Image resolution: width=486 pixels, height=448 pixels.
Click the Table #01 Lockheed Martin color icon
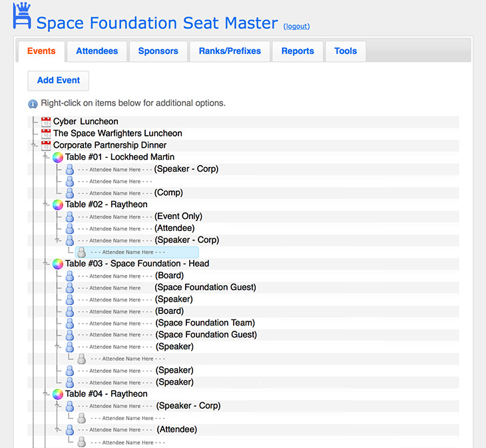pos(58,157)
